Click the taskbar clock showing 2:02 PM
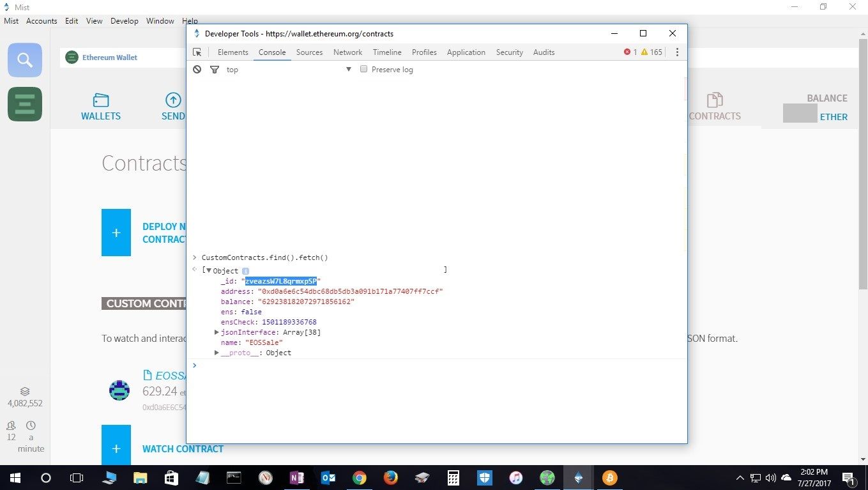868x490 pixels. (814, 478)
